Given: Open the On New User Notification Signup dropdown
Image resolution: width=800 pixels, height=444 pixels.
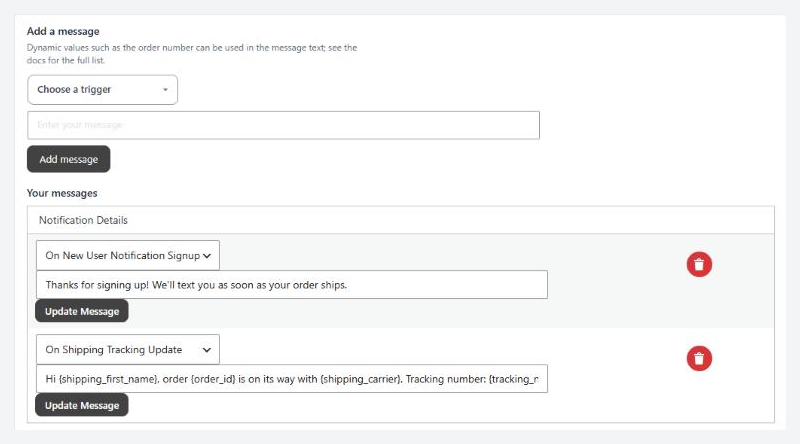Looking at the screenshot, I should point(128,255).
